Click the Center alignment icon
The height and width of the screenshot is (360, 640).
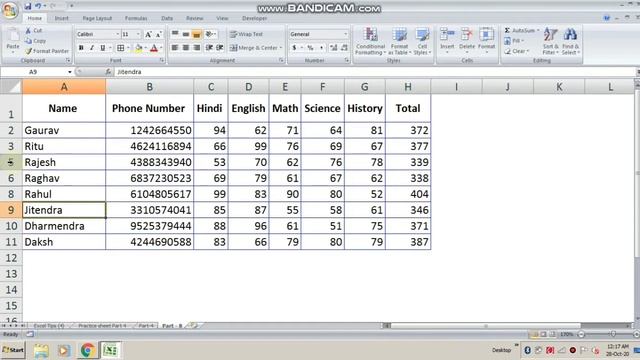pyautogui.click(x=186, y=48)
